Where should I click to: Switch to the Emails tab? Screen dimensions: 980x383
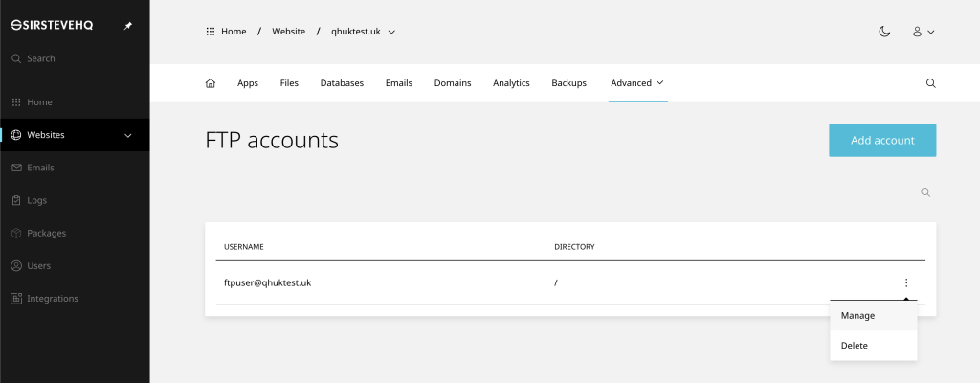tap(399, 83)
